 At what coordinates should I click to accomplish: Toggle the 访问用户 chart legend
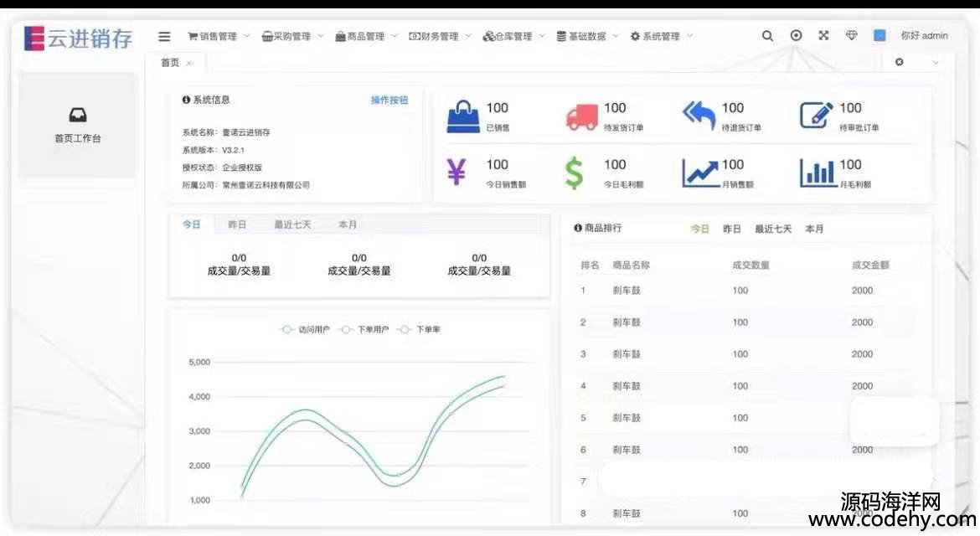[x=305, y=329]
